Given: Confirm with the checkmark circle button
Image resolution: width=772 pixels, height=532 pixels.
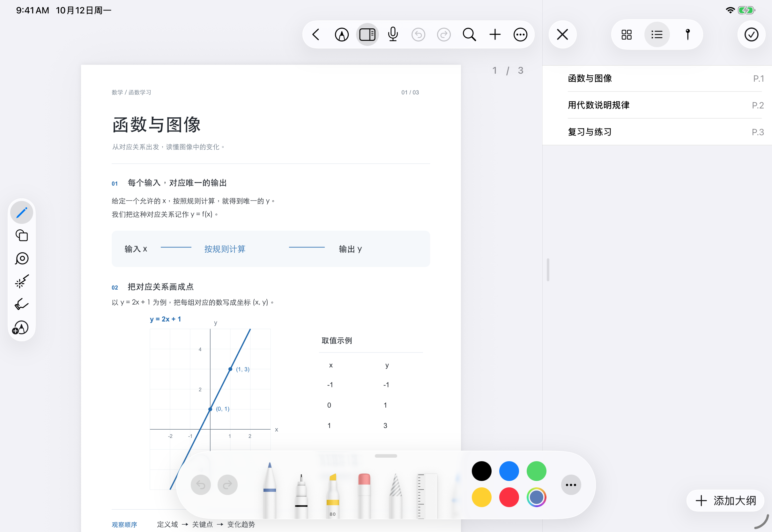Looking at the screenshot, I should (751, 35).
